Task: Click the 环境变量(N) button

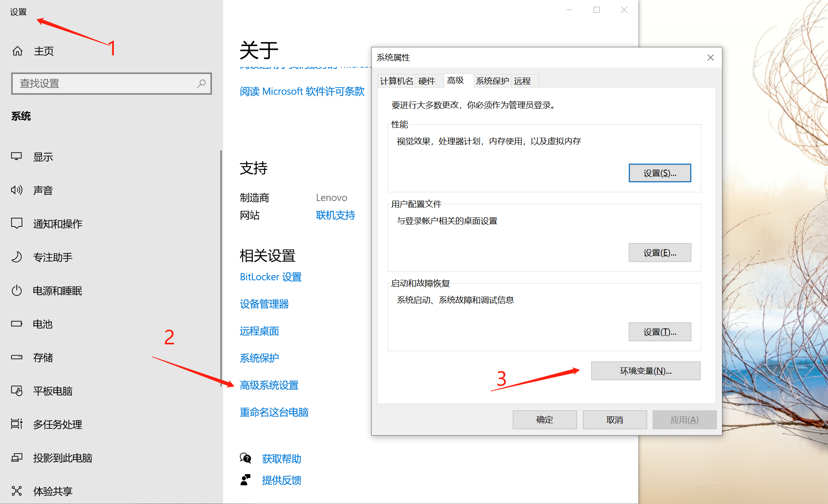Action: [645, 371]
